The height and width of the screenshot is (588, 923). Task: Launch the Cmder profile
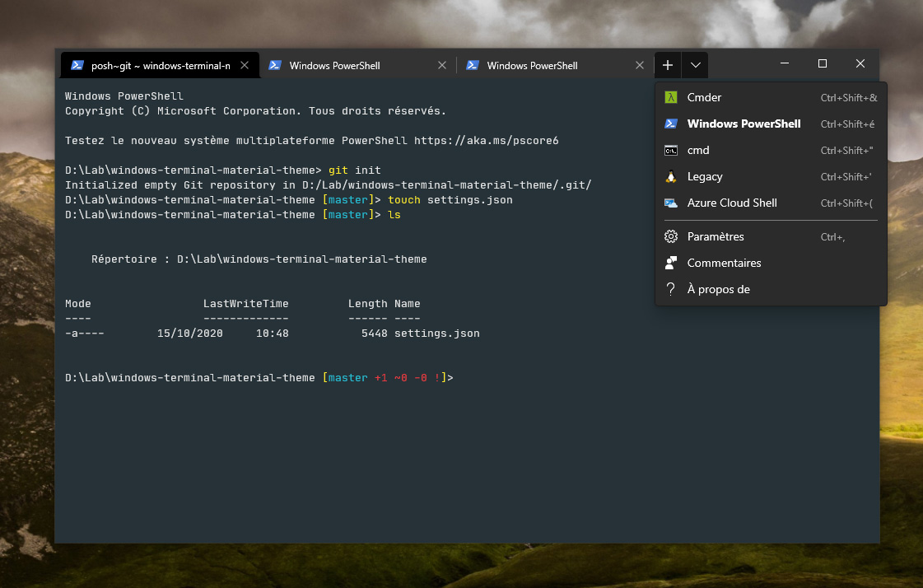pyautogui.click(x=771, y=98)
